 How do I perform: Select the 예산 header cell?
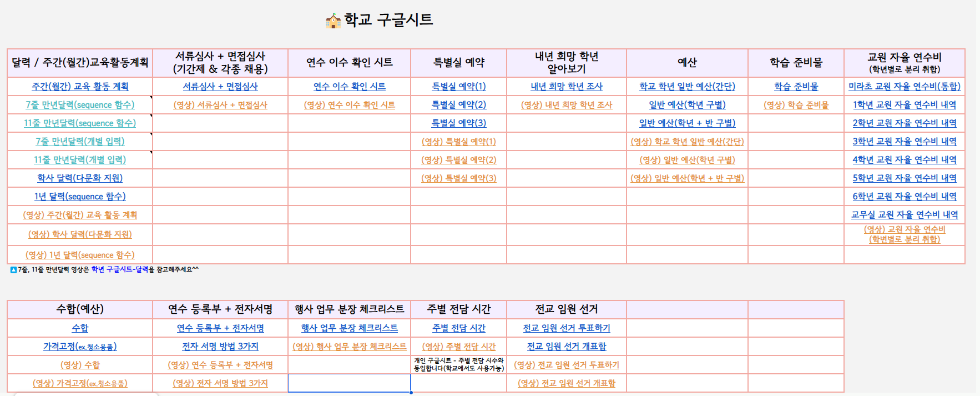click(686, 63)
